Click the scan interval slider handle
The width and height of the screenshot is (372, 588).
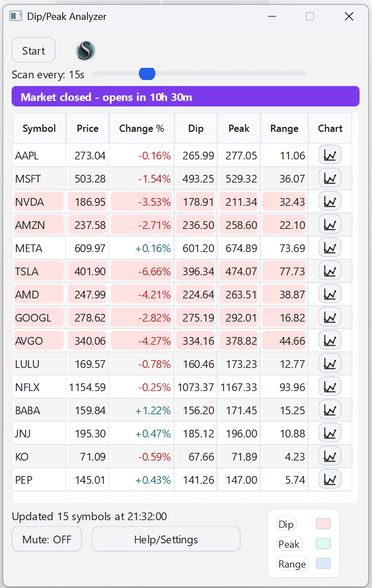point(147,73)
